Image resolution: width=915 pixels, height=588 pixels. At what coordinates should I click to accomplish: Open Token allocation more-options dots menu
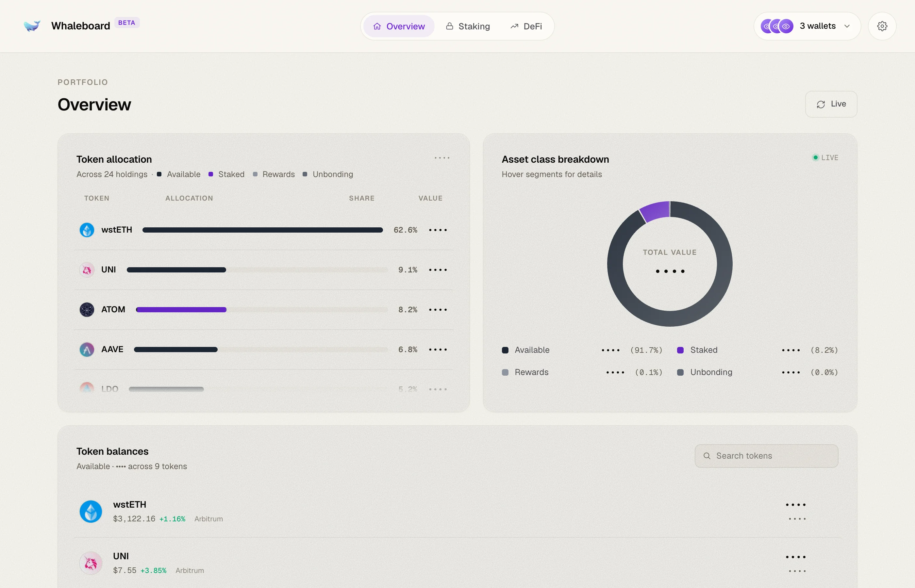[x=442, y=158]
